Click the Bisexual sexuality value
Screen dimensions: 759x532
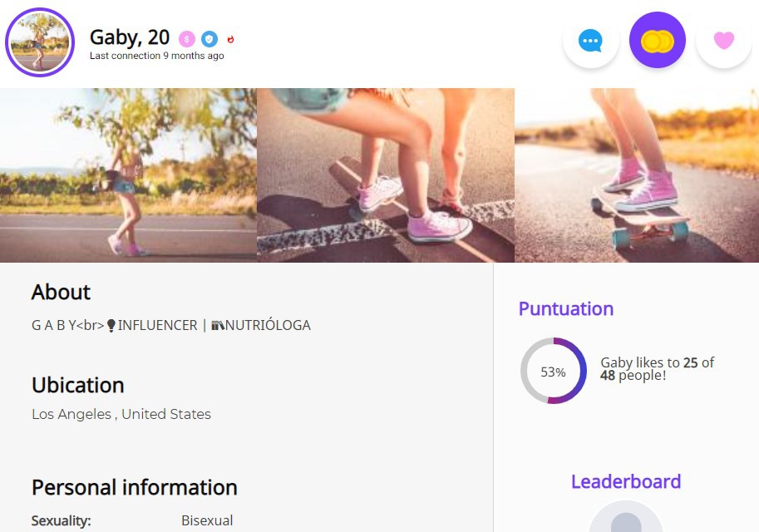207,521
